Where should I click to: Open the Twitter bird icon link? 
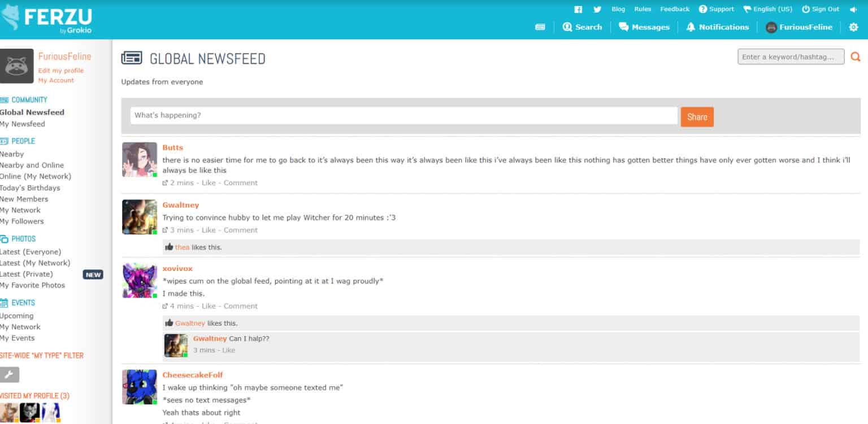click(597, 9)
